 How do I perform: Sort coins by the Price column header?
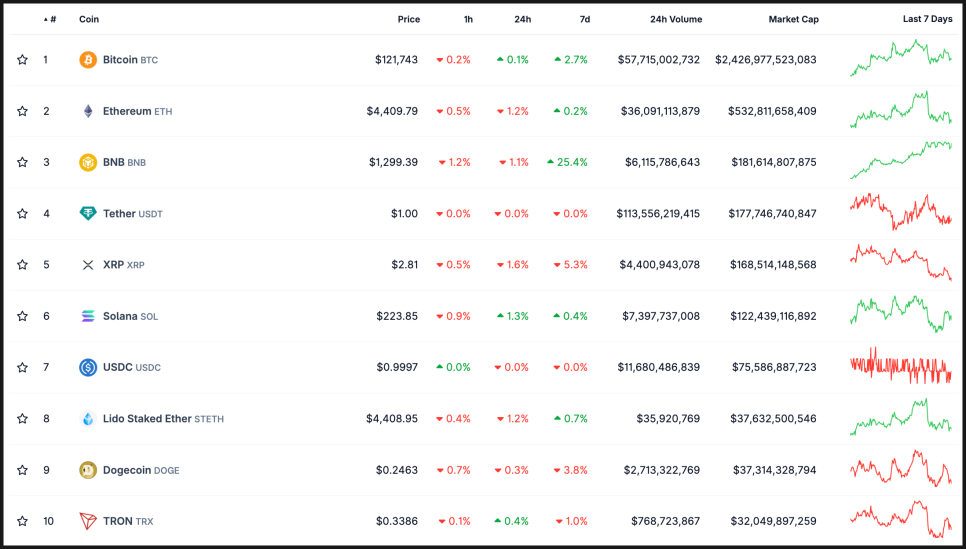408,19
